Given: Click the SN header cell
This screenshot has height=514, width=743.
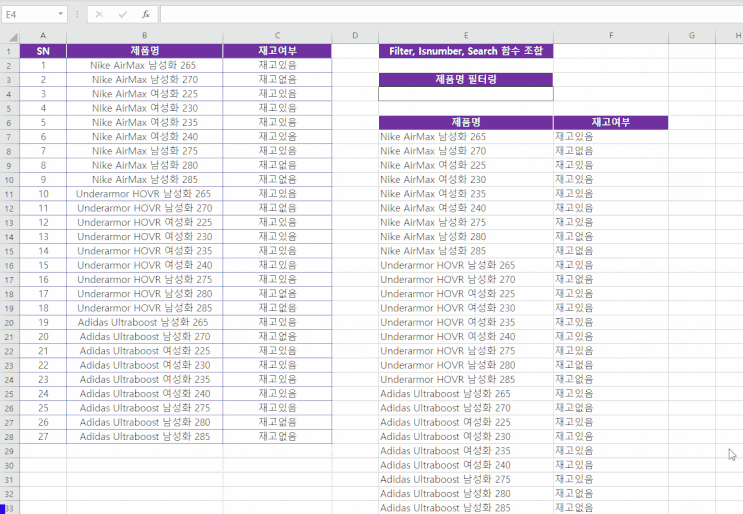Looking at the screenshot, I should 43,51.
